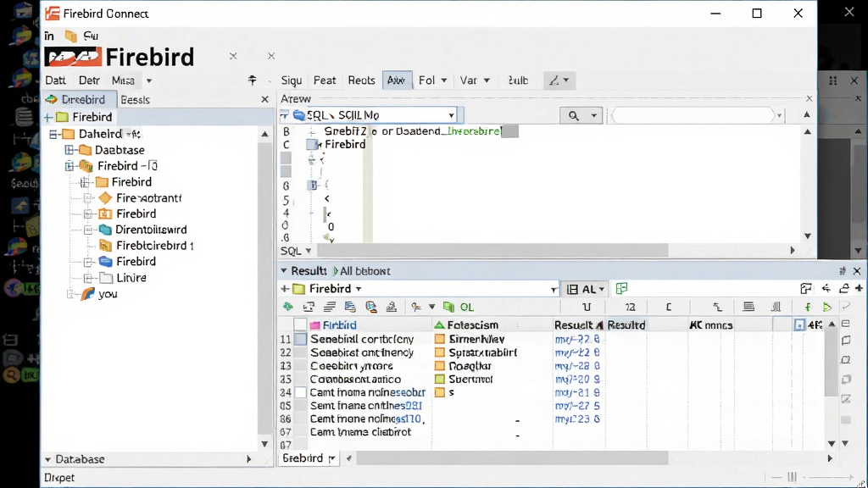Click the orange swatch beside Sirnenhilev

pos(440,339)
